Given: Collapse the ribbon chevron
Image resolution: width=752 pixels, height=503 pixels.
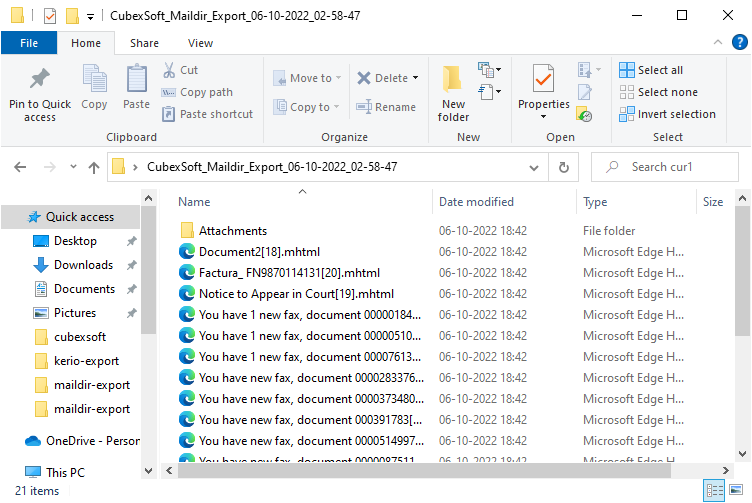Looking at the screenshot, I should tap(717, 42).
